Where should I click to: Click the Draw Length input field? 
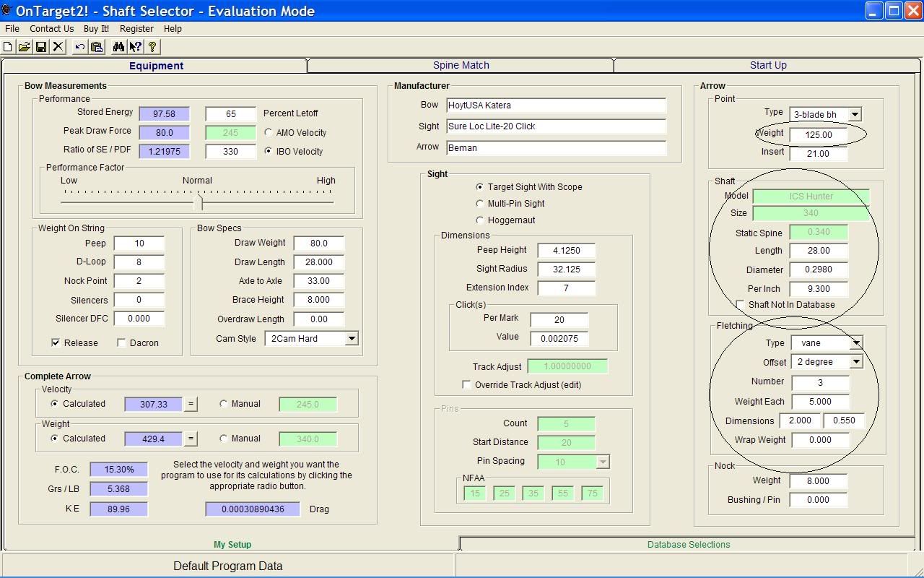point(318,262)
